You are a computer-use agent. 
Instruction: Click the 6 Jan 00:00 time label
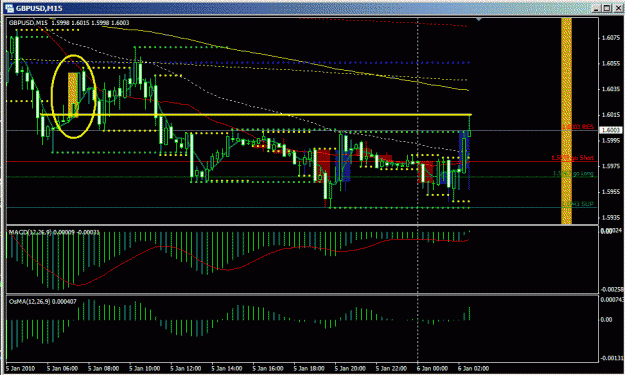click(x=432, y=368)
